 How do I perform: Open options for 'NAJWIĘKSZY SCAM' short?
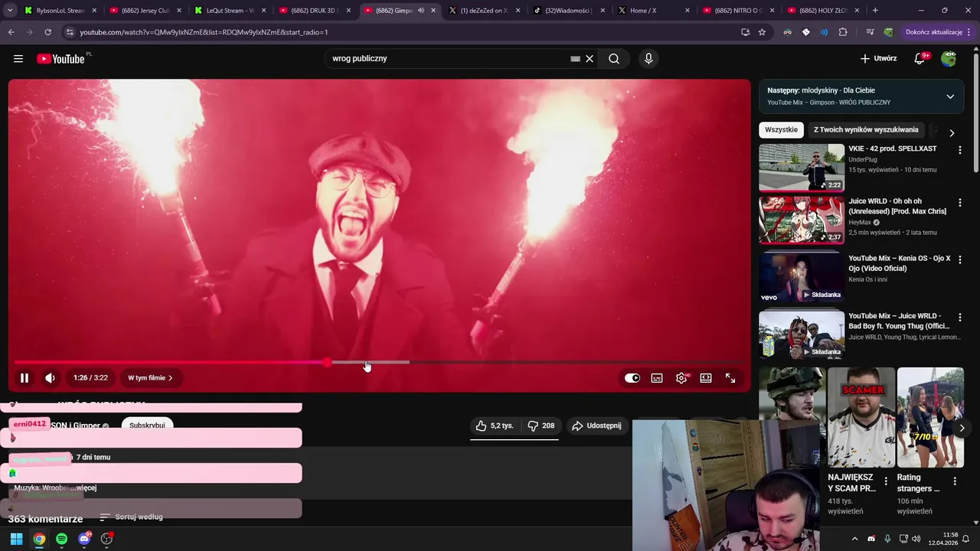point(886,481)
